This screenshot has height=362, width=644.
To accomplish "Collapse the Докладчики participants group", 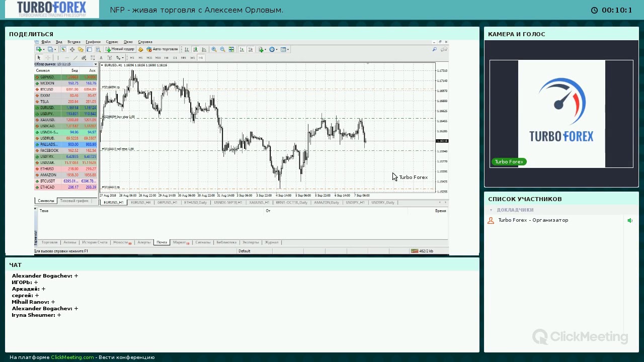I will point(491,210).
